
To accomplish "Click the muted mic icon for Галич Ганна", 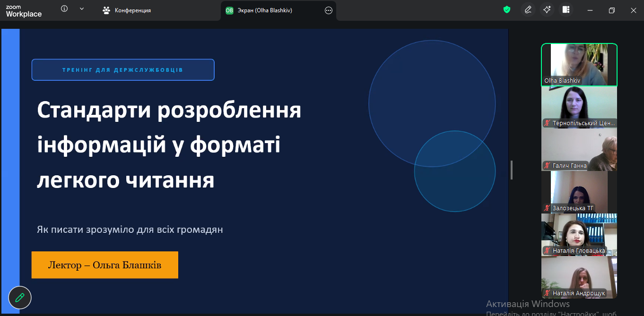I will point(548,166).
